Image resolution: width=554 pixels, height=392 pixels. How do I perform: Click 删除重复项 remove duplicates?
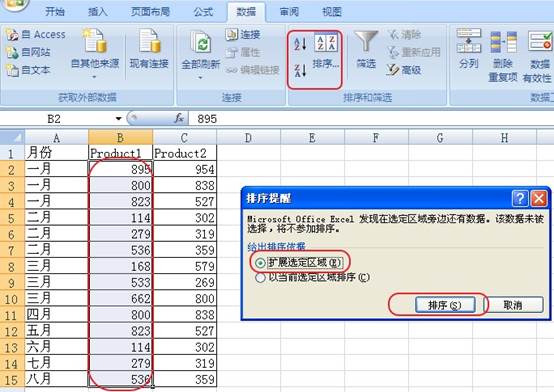(503, 56)
